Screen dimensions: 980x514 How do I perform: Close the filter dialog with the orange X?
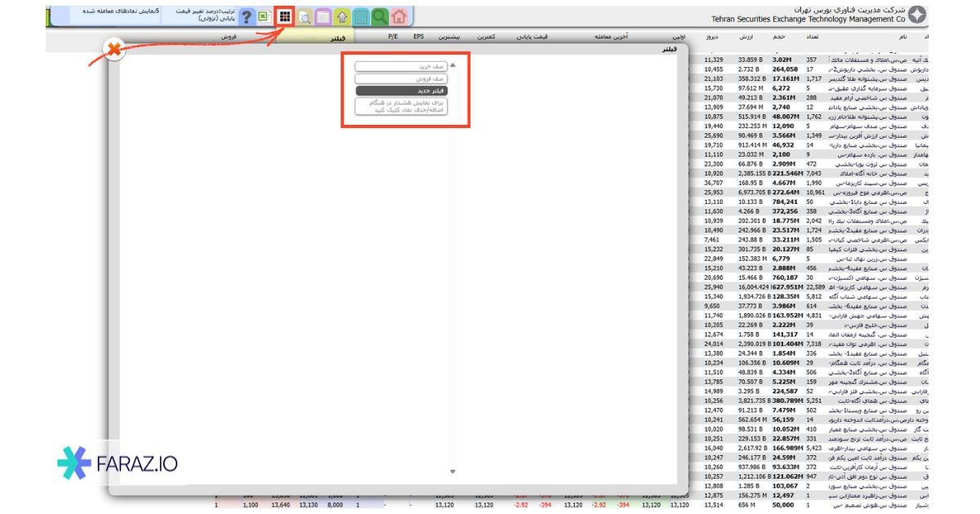coord(115,50)
